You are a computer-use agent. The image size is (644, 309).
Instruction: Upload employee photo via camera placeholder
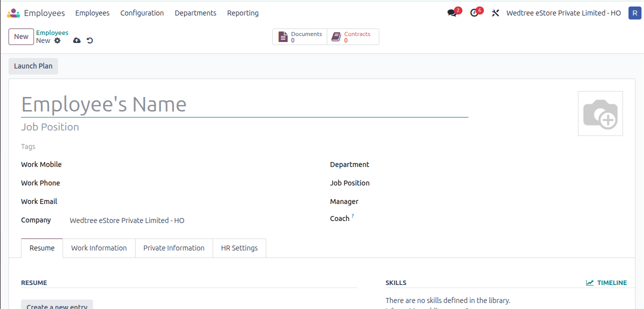[x=600, y=113]
